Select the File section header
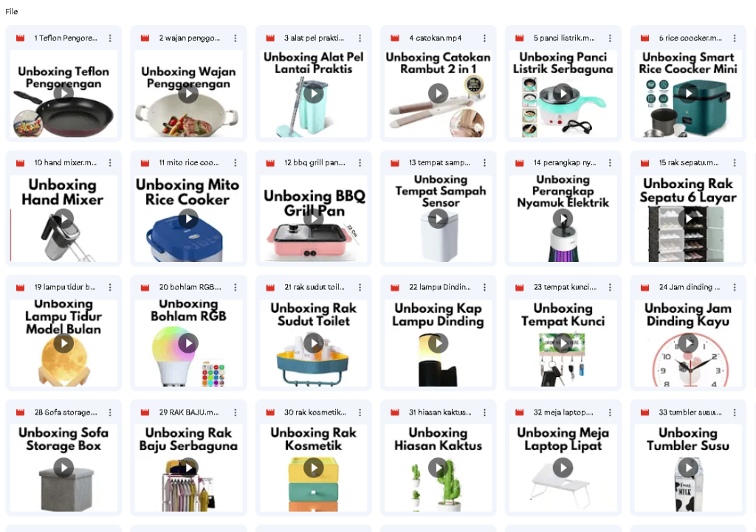 point(12,12)
